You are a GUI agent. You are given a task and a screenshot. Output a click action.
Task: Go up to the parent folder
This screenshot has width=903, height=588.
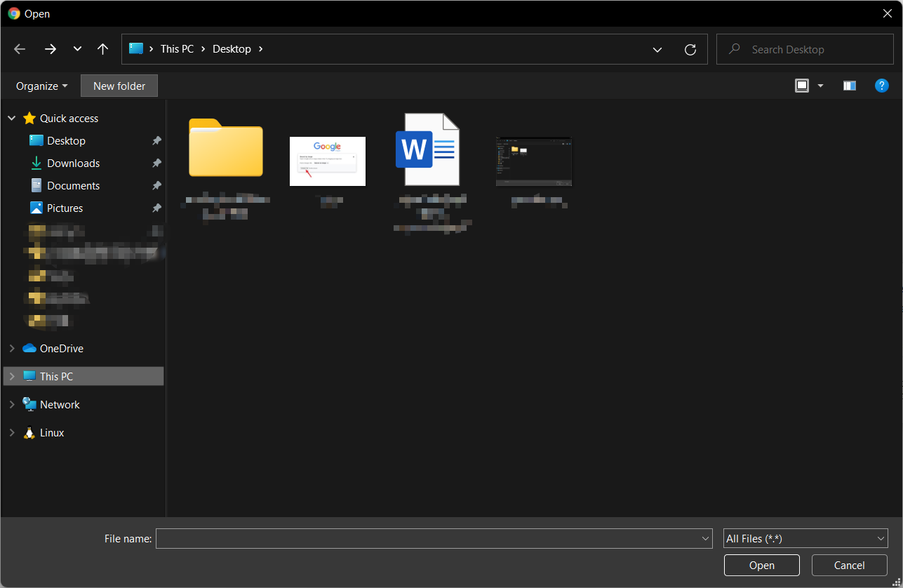tap(102, 48)
